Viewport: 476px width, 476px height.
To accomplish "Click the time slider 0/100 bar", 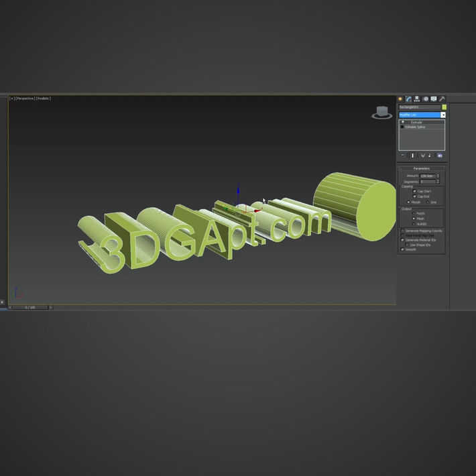I will [30, 308].
